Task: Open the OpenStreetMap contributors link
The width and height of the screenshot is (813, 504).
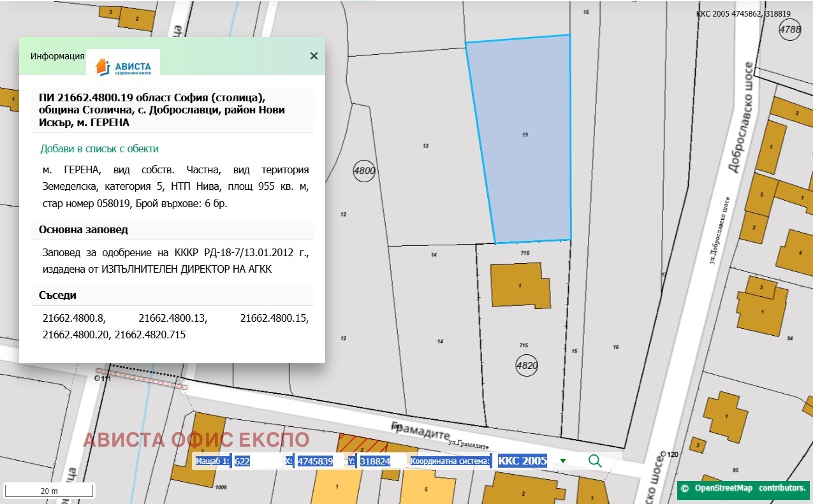Action: click(743, 488)
